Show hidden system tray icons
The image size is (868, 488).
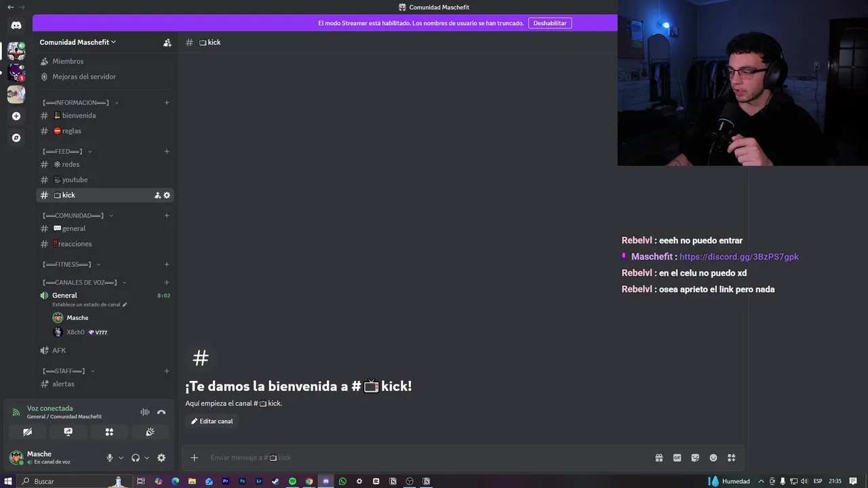761,481
